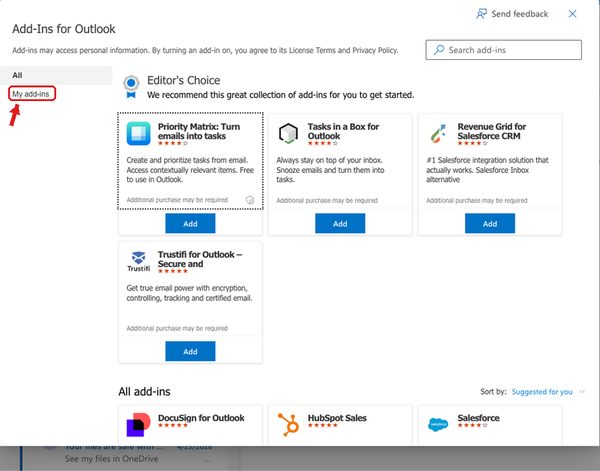Click the Priority Matrix app icon
This screenshot has width=600, height=471.
[139, 134]
